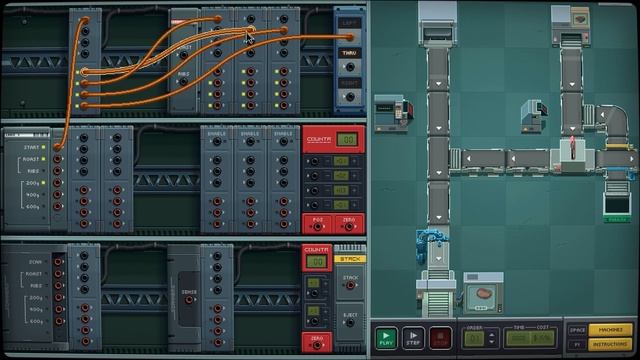The image size is (640, 360).
Task: Increment the second row of the large COUNTR
Action: coord(354,176)
